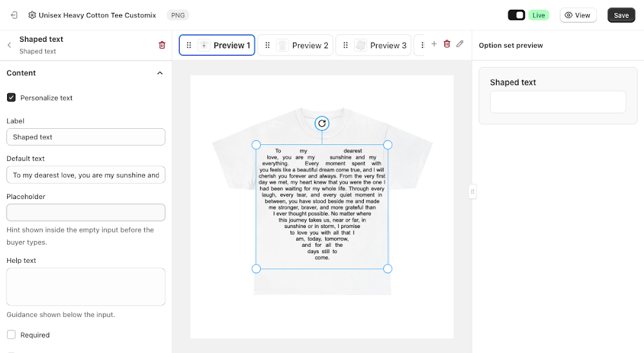Edit preview with the pencil icon

click(x=460, y=44)
